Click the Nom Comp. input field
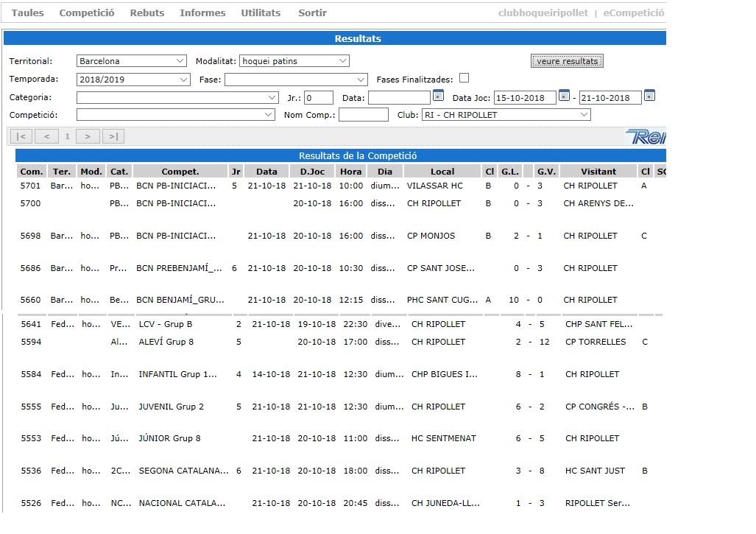Image resolution: width=756 pixels, height=534 pixels. point(364,115)
